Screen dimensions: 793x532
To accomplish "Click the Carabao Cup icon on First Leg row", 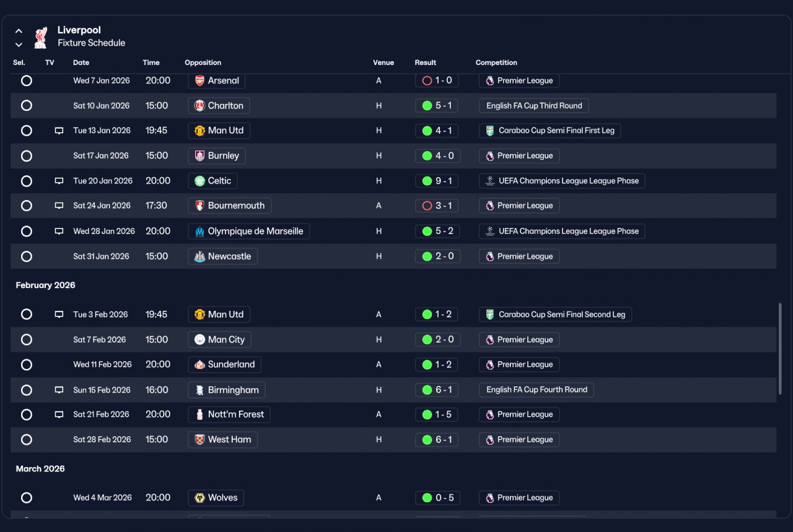I will pos(490,131).
